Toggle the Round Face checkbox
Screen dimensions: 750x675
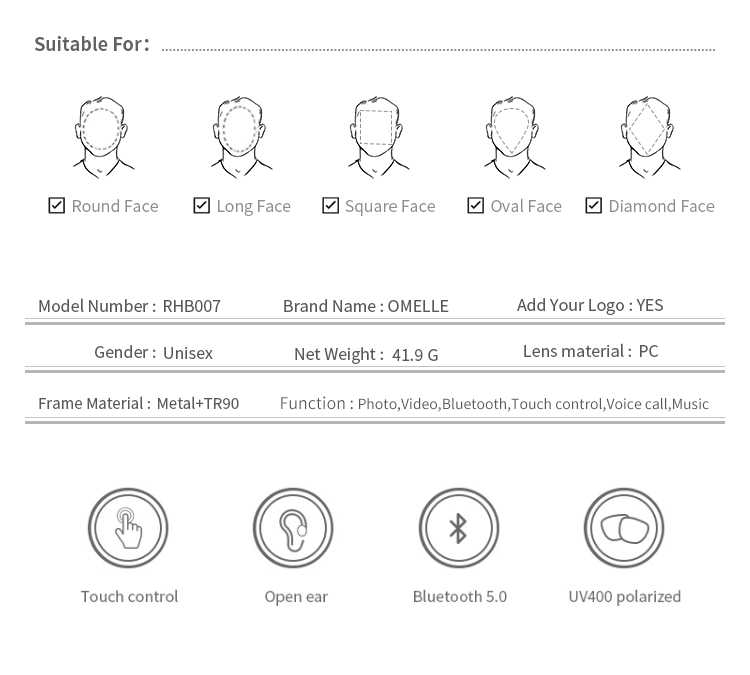(57, 205)
